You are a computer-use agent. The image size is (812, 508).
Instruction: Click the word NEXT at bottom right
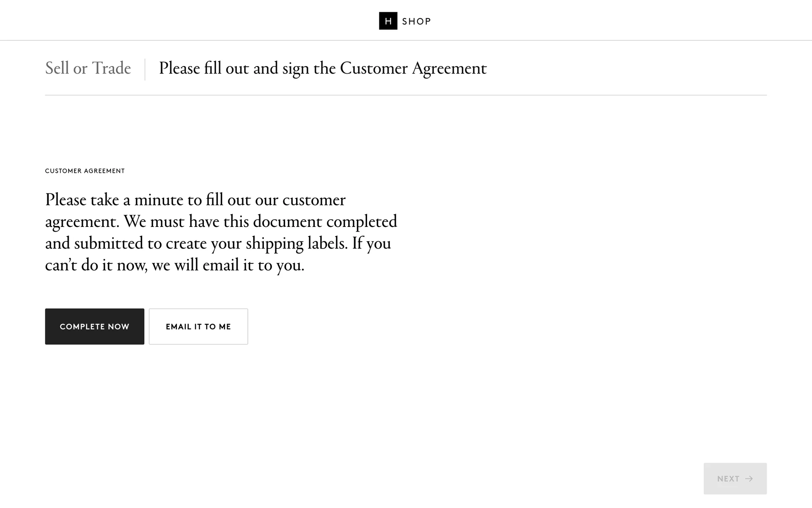pos(728,479)
